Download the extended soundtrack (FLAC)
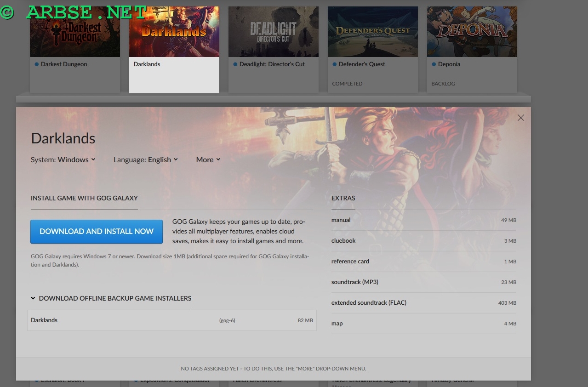Viewport: 588px width, 387px height. [423, 303]
